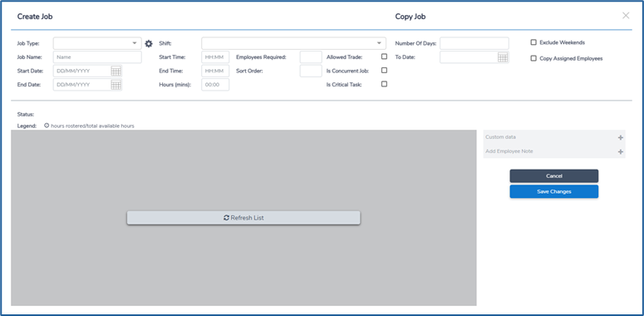Open Job Type settings gear icon
The image size is (644, 316).
point(149,43)
